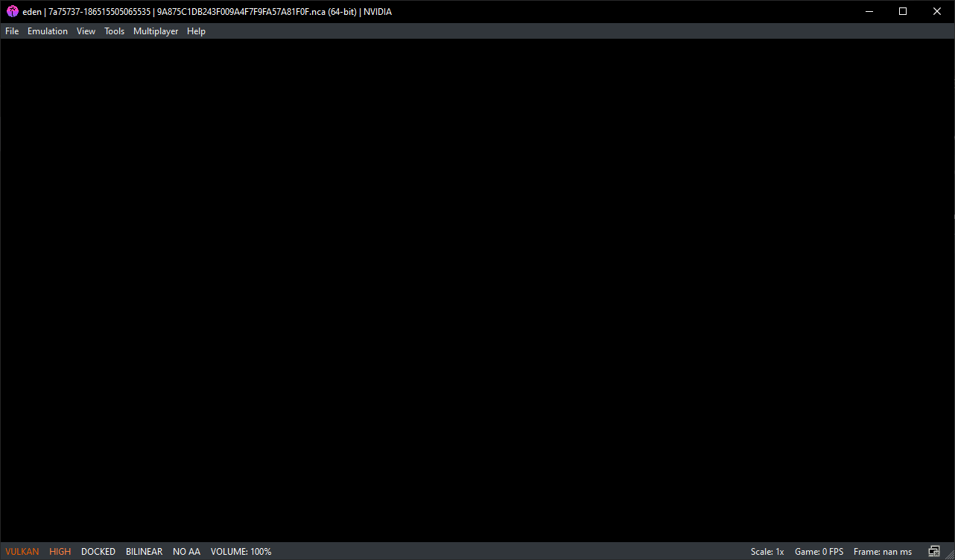The image size is (955, 560).
Task: Toggle the NO AA anti-aliasing button
Action: [186, 552]
